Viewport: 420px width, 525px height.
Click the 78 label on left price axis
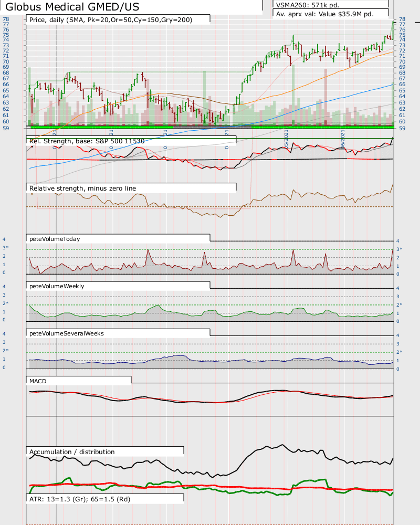coord(6,19)
